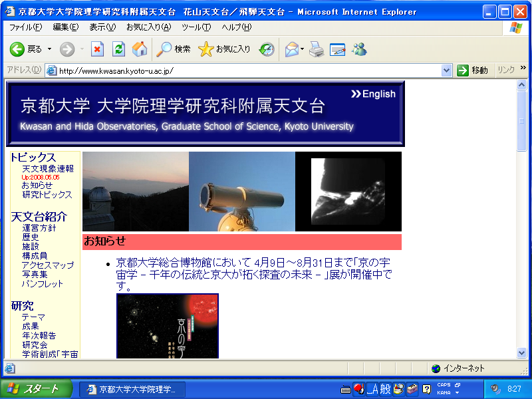
Task: Click the green 移動 go button
Action: pyautogui.click(x=472, y=70)
